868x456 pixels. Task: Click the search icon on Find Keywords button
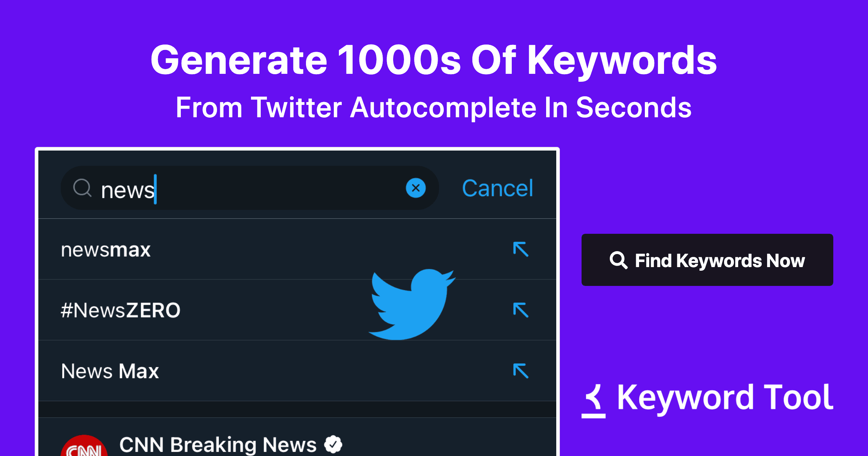click(x=618, y=260)
